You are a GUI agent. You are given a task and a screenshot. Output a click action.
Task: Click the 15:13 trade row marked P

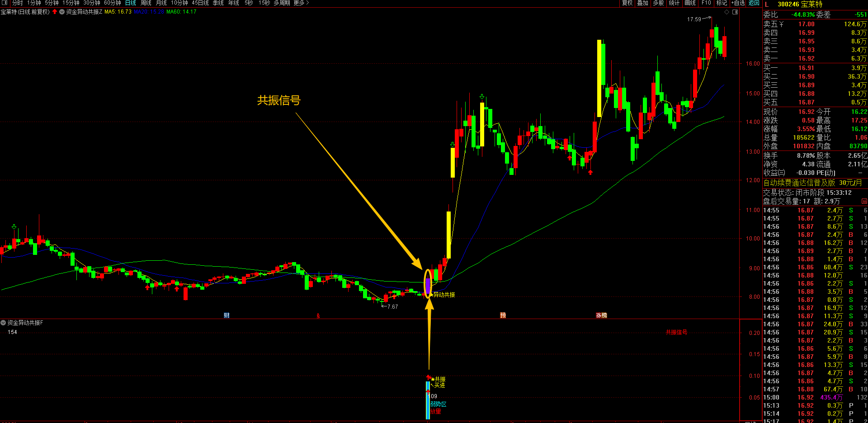[x=815, y=405]
